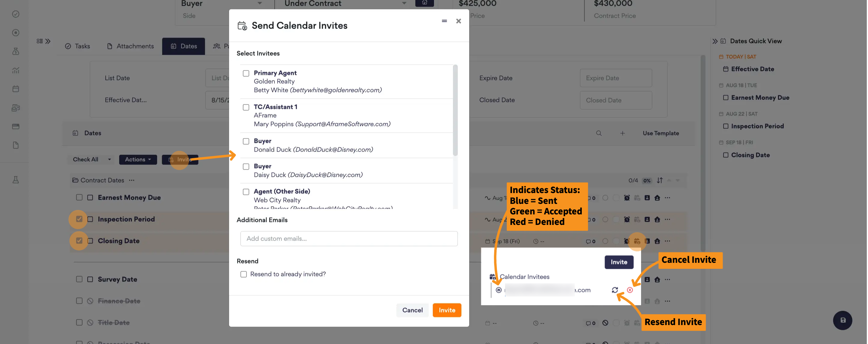The height and width of the screenshot is (344, 868).
Task: Click the orange Invite button in dialog
Action: click(447, 310)
